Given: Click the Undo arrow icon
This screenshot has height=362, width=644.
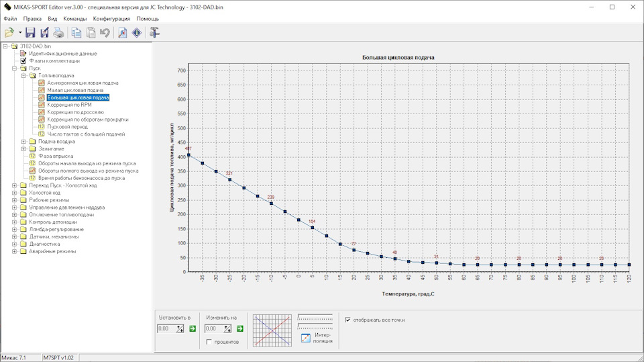Looking at the screenshot, I should pyautogui.click(x=105, y=32).
